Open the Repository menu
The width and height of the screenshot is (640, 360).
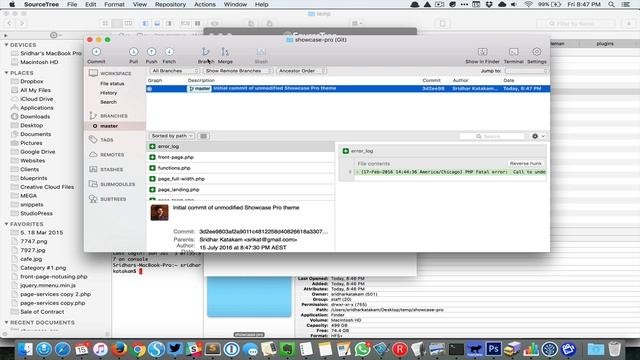pos(170,4)
